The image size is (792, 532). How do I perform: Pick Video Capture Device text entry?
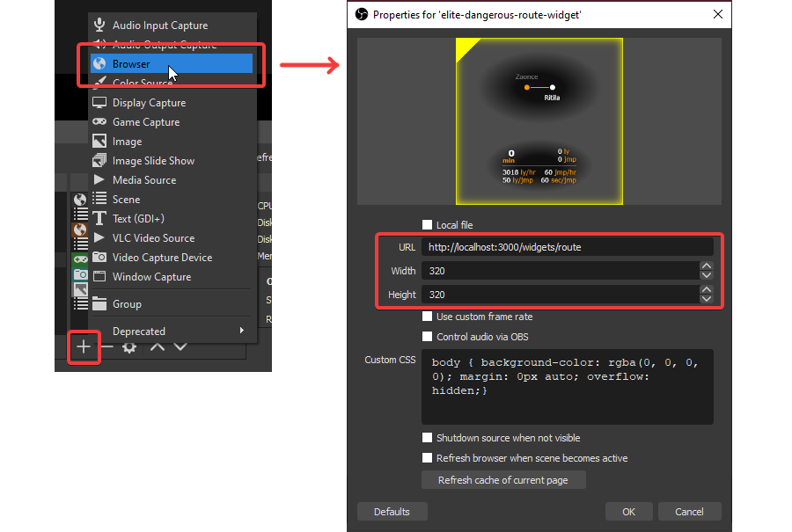[162, 258]
